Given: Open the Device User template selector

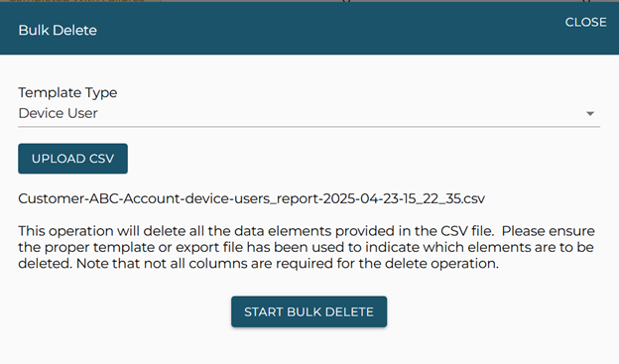Looking at the screenshot, I should coord(309,114).
